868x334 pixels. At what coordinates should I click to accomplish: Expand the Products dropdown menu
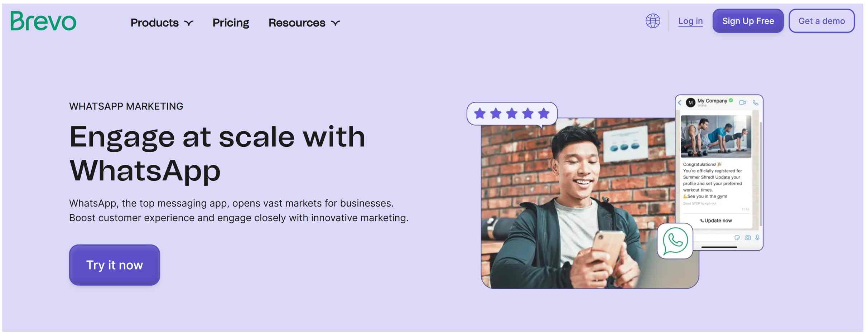[x=161, y=23]
